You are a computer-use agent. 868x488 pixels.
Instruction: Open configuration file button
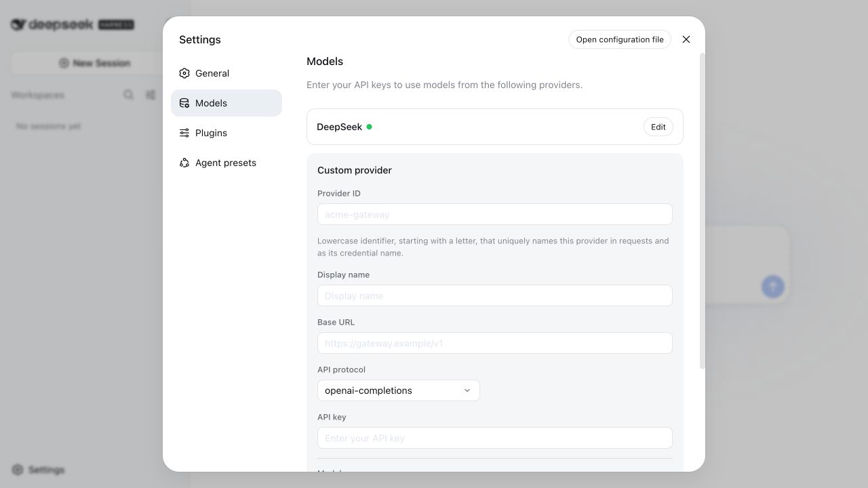(620, 39)
